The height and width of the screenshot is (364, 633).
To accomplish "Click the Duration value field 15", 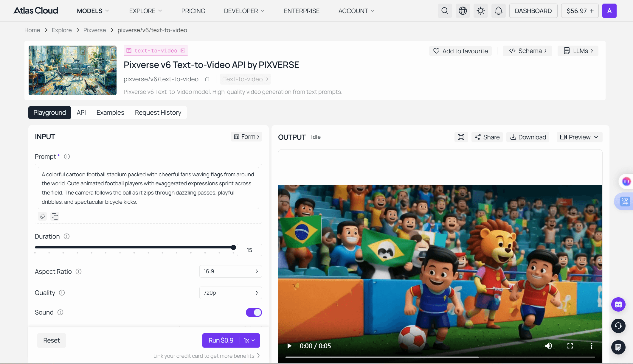I will pyautogui.click(x=249, y=250).
